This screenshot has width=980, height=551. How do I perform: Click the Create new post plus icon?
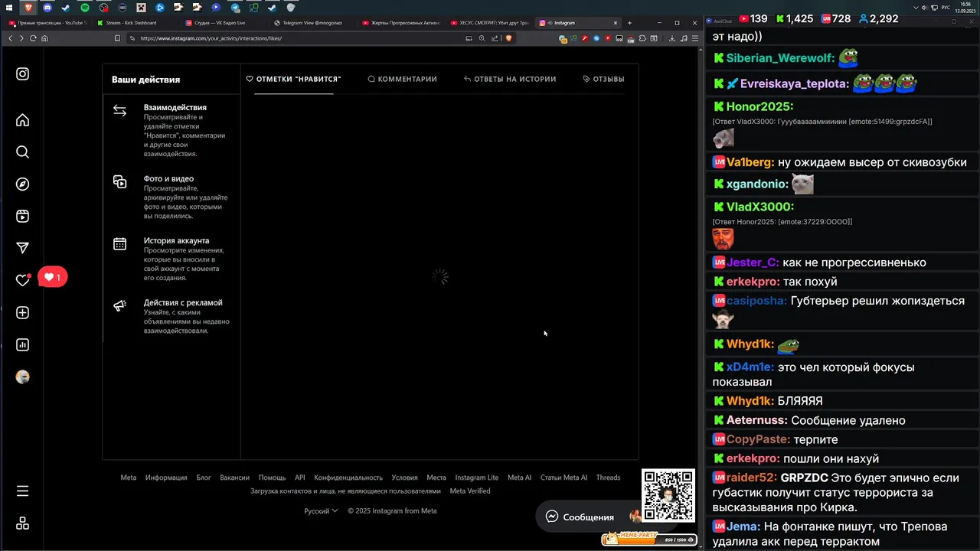click(x=23, y=313)
